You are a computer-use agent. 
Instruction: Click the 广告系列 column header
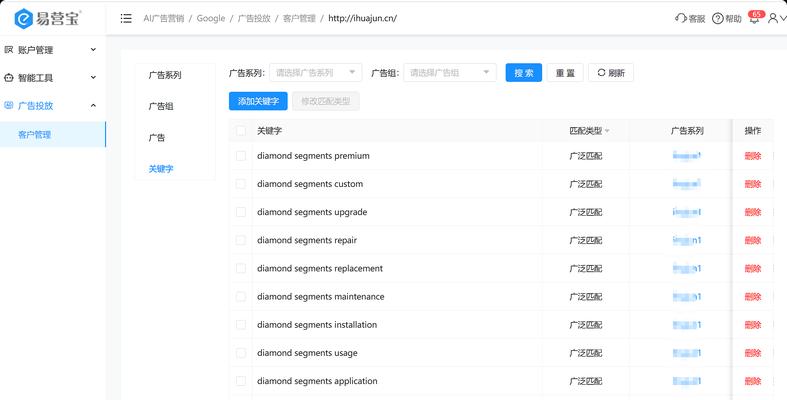(x=687, y=131)
